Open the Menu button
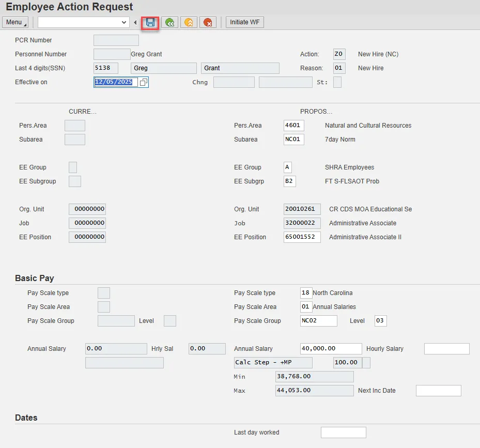This screenshot has width=480, height=448. (15, 22)
